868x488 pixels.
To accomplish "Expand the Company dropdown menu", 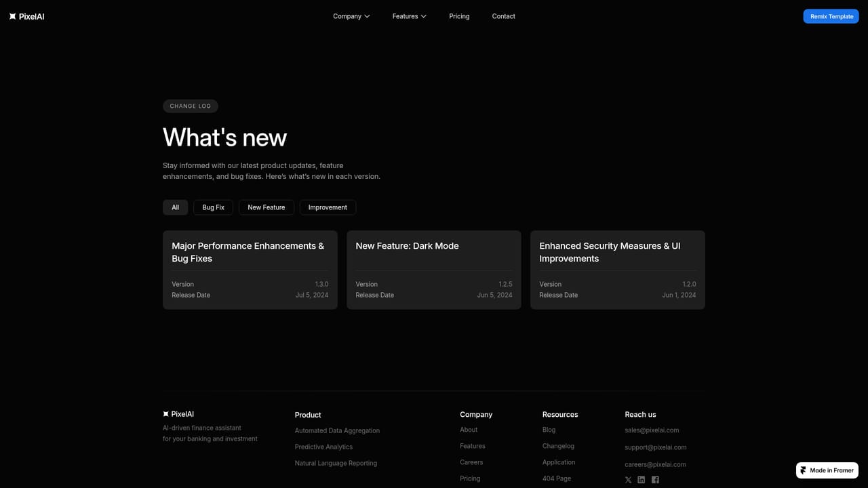I will tap(351, 16).
